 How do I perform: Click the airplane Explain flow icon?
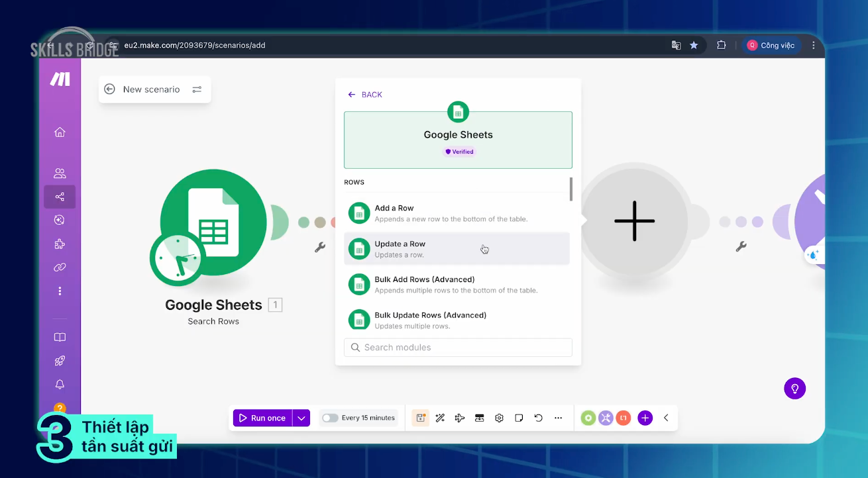[460, 418]
